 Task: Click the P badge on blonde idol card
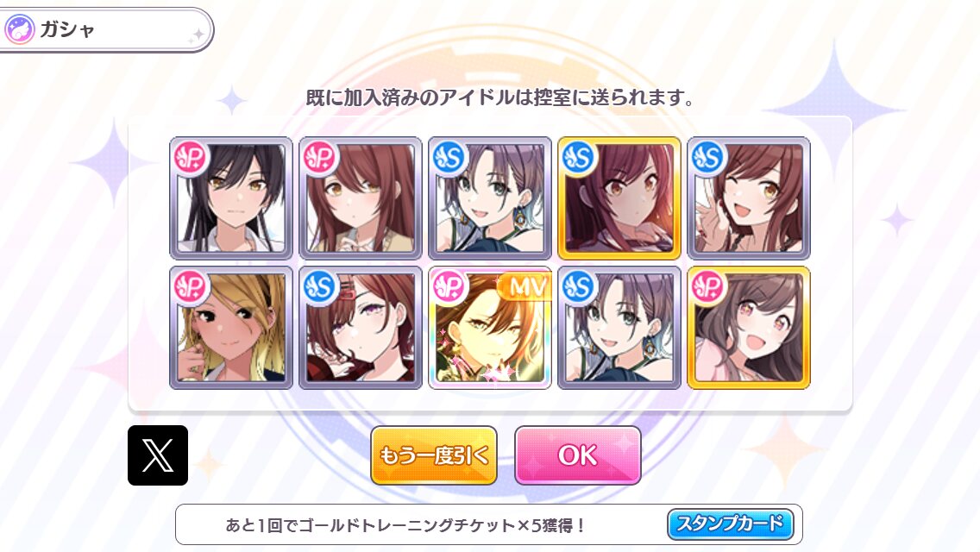(190, 285)
